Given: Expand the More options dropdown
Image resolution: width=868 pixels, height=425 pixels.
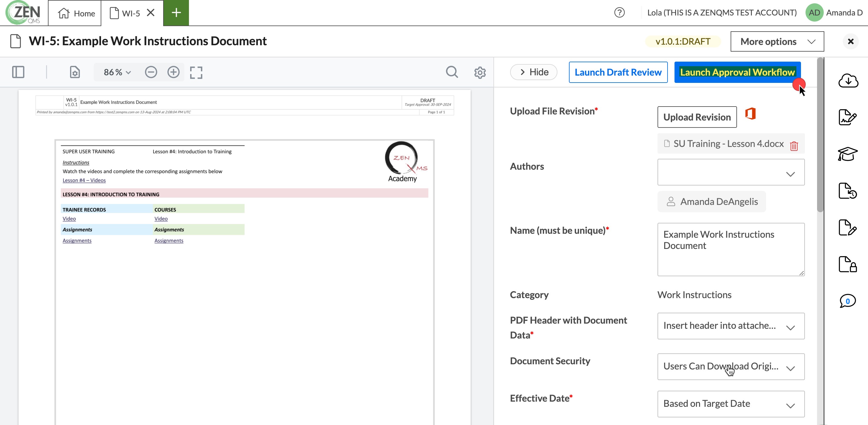Looking at the screenshot, I should [777, 42].
